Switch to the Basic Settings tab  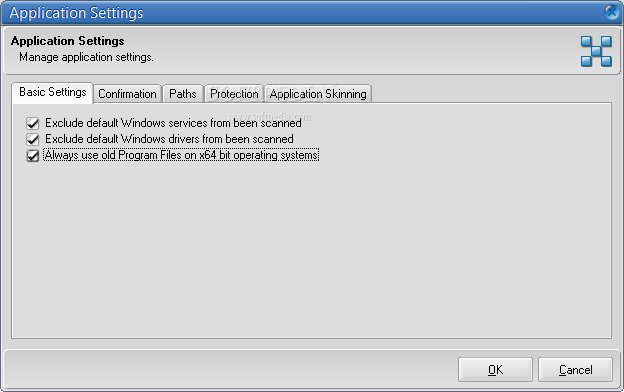pos(53,92)
